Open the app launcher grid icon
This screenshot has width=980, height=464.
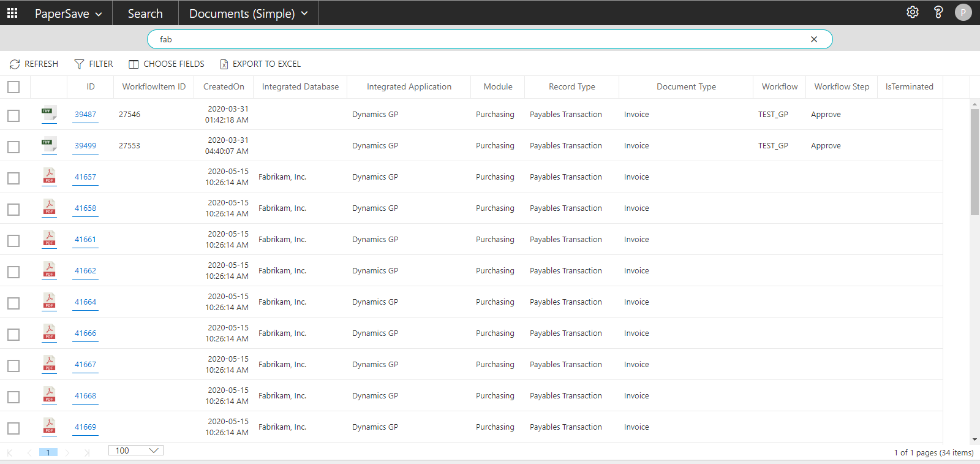pos(12,13)
